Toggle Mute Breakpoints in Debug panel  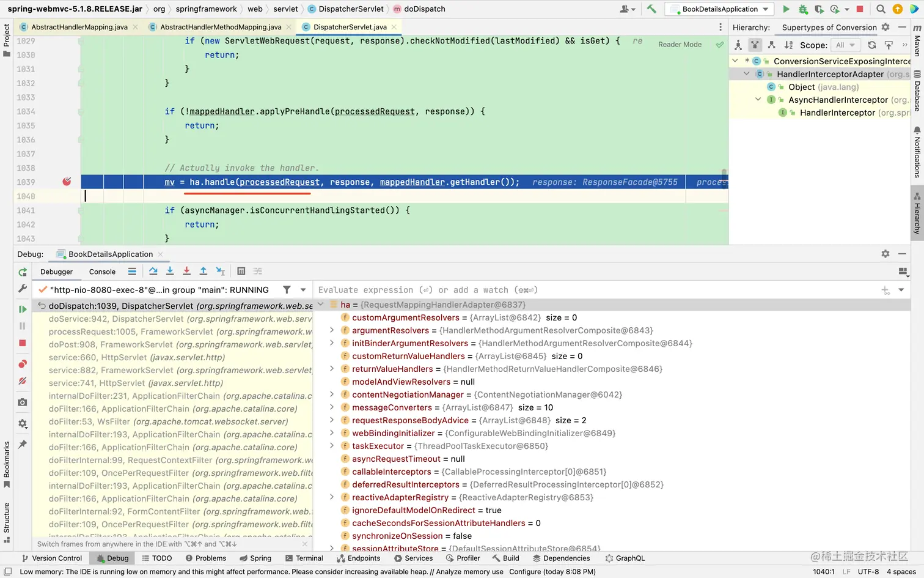pos(23,381)
